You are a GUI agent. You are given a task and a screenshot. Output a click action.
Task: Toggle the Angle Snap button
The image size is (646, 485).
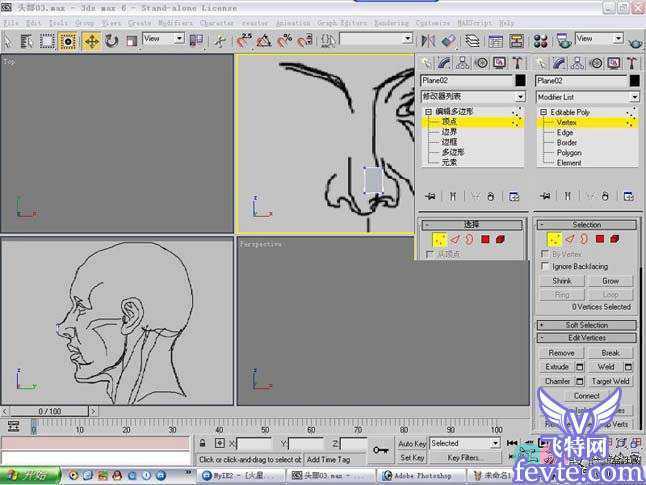click(x=264, y=41)
